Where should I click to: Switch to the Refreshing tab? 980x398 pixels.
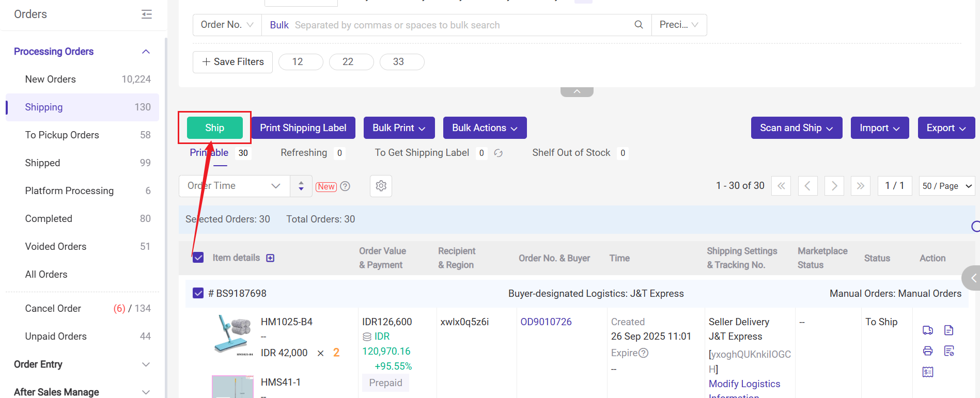coord(304,153)
